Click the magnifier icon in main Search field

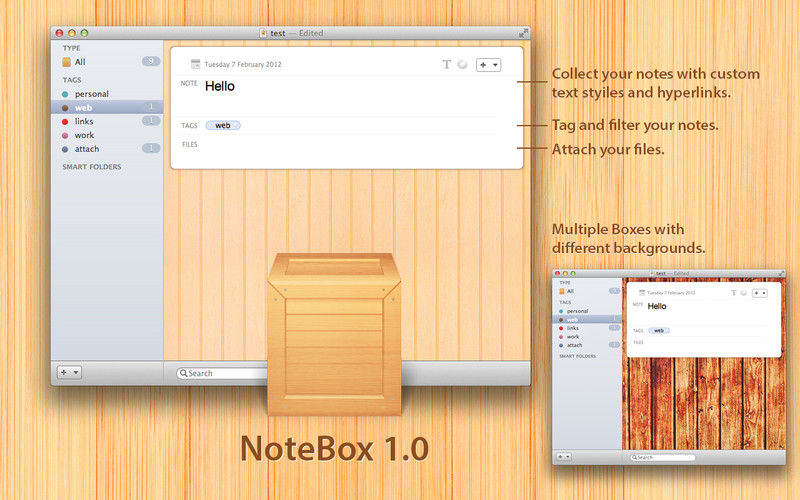[x=183, y=373]
